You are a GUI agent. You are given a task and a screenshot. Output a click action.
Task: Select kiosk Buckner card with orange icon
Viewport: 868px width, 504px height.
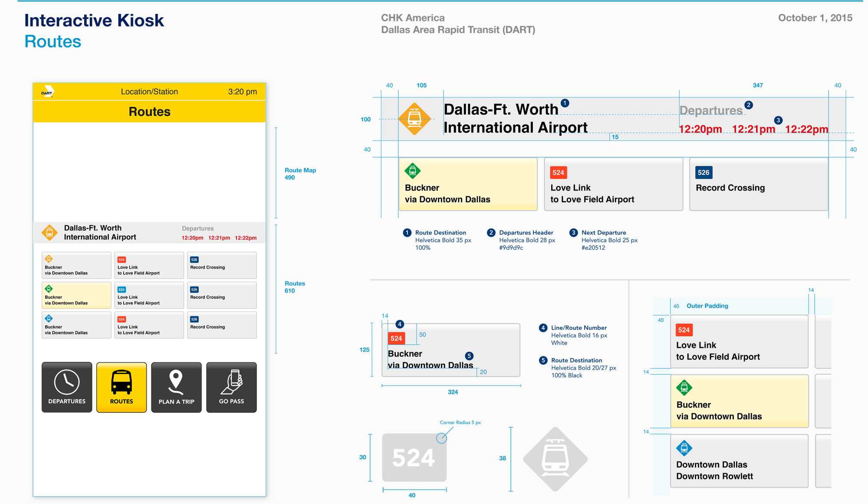coord(76,265)
